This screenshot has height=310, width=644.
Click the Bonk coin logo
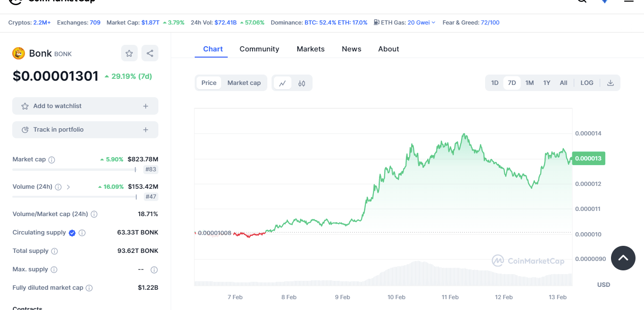(x=18, y=53)
